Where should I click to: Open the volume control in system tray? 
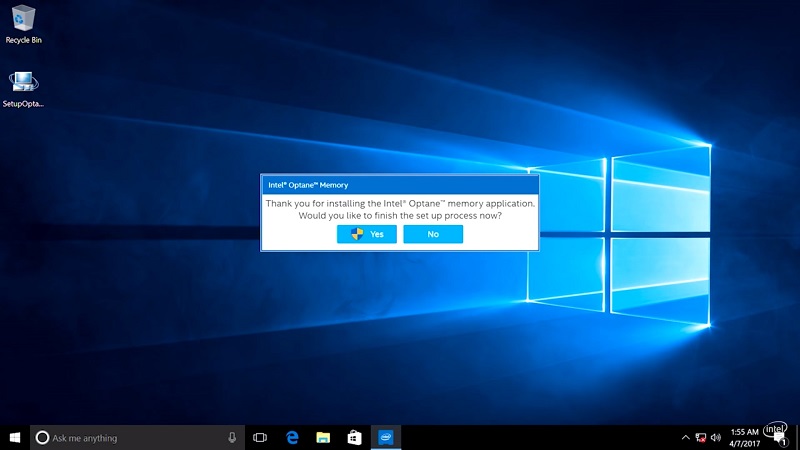click(718, 438)
